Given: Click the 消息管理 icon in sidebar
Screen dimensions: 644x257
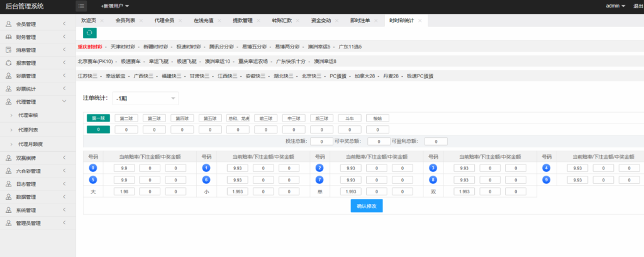Looking at the screenshot, I should 9,50.
